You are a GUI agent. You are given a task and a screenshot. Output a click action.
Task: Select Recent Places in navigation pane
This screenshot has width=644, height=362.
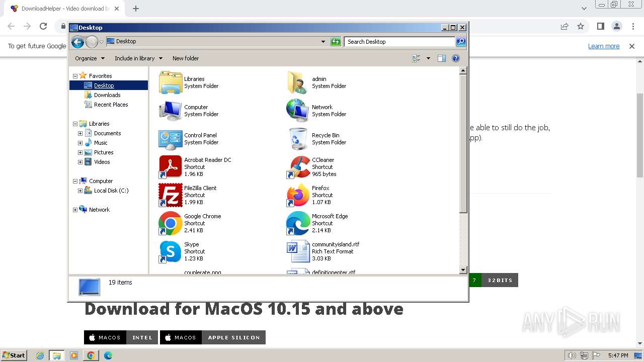(x=111, y=105)
